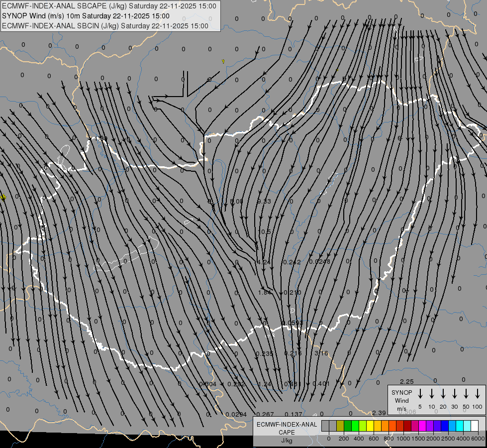Click the 30 m/s wind arrow in legend
The height and width of the screenshot is (448, 487).
[454, 394]
